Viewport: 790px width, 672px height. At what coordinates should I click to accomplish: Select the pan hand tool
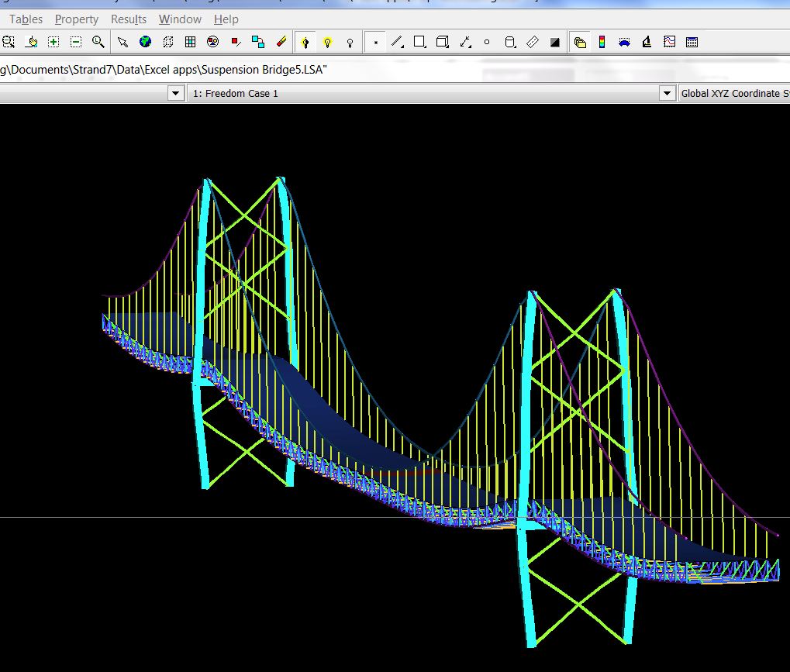point(31,42)
